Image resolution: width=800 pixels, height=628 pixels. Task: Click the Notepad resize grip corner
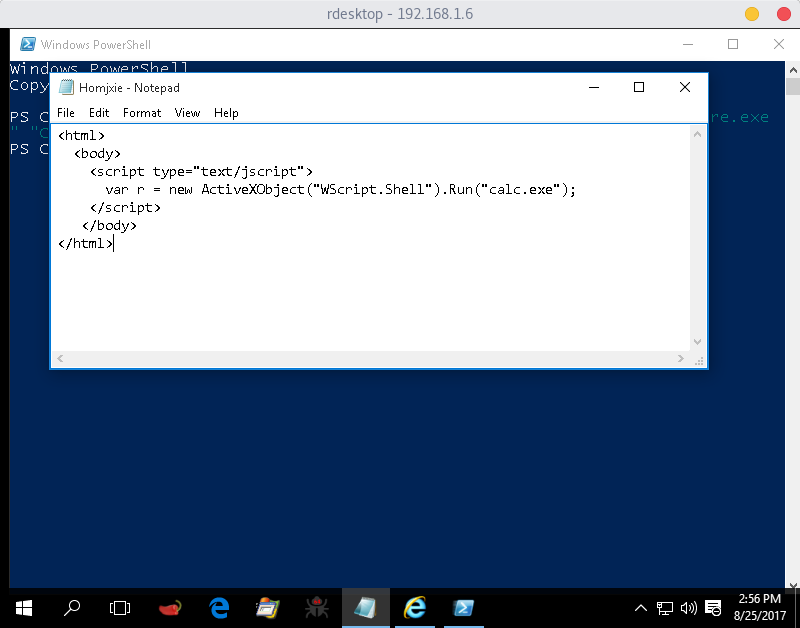pos(698,361)
